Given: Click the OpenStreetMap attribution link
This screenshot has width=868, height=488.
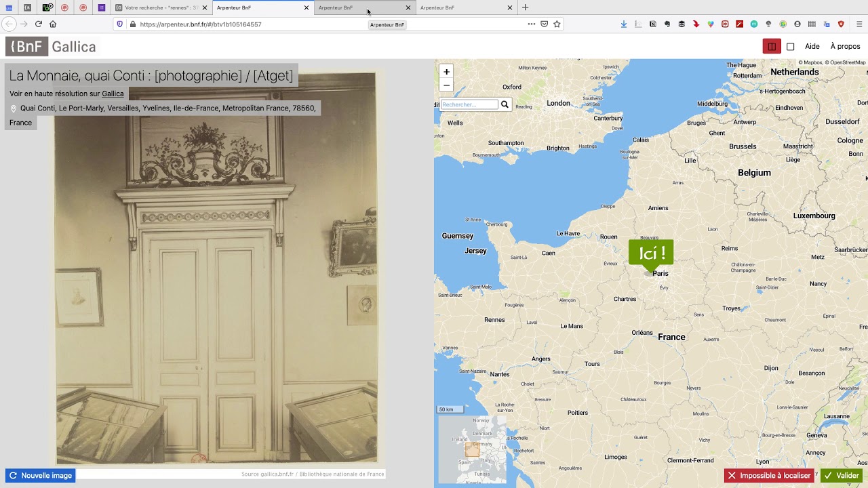Looking at the screenshot, I should coord(846,62).
